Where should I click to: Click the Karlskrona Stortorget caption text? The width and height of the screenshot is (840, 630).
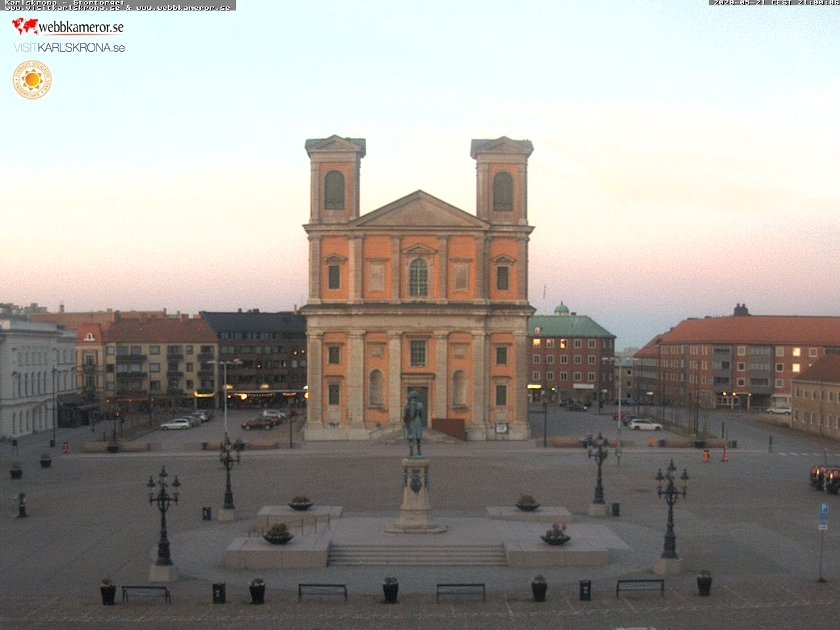64,3
